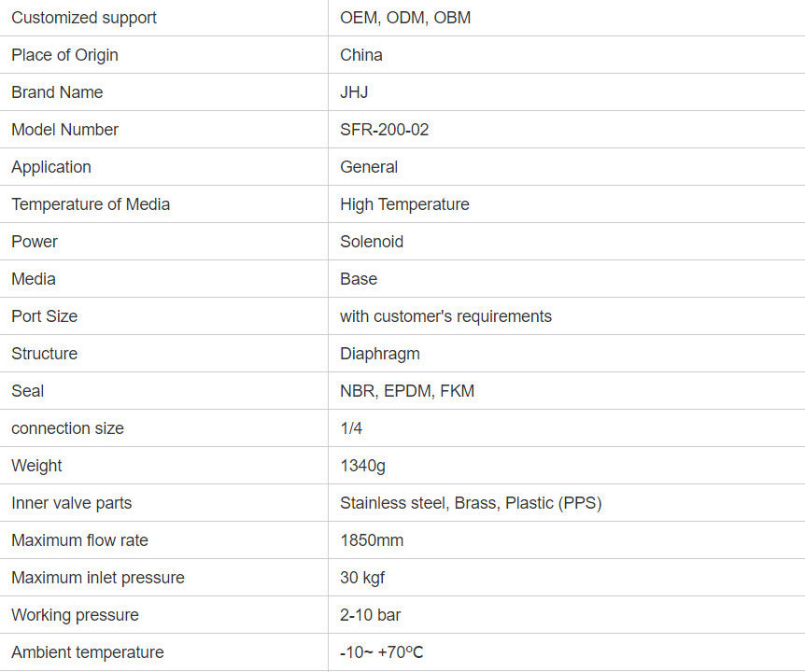
Task: Click the 'Media' row label
Action: [x=34, y=279]
